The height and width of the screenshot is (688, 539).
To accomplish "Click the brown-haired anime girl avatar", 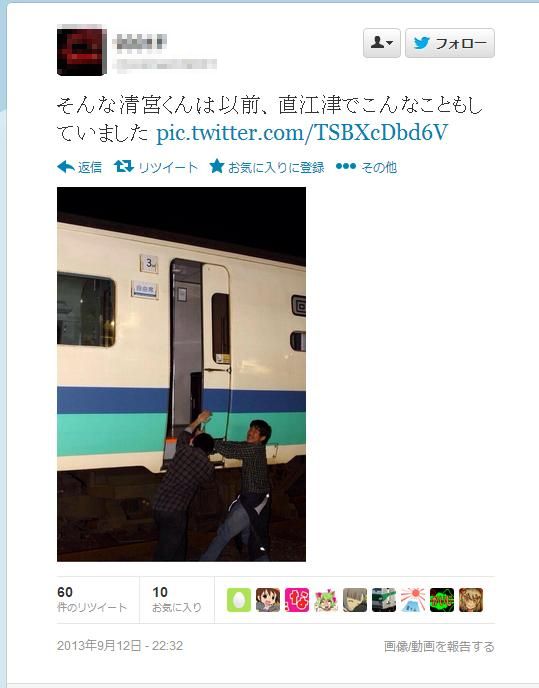I will [268, 600].
